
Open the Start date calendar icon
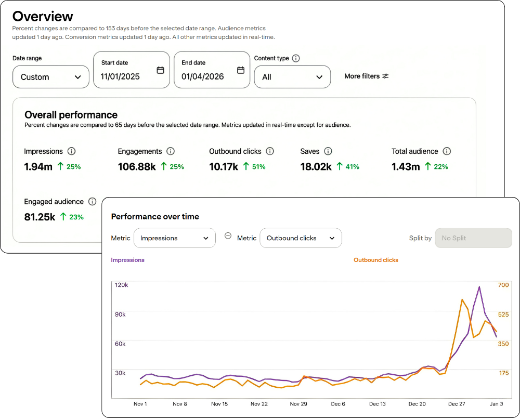pyautogui.click(x=160, y=70)
